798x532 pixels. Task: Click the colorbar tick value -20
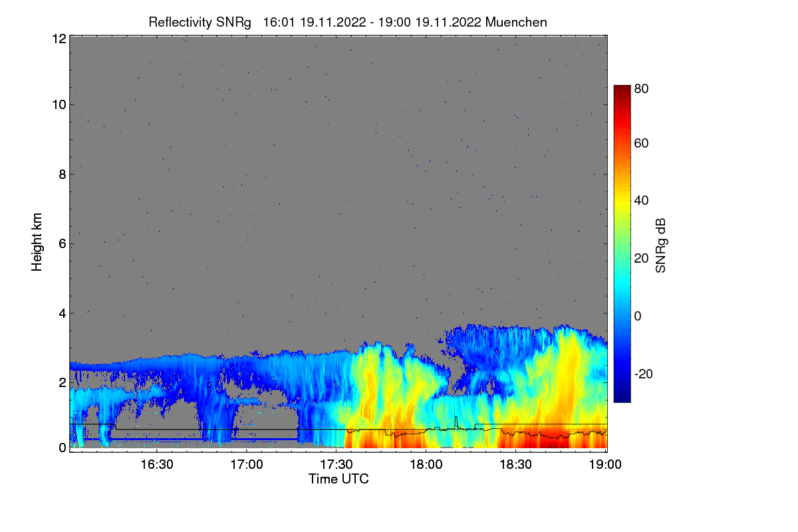click(x=644, y=374)
